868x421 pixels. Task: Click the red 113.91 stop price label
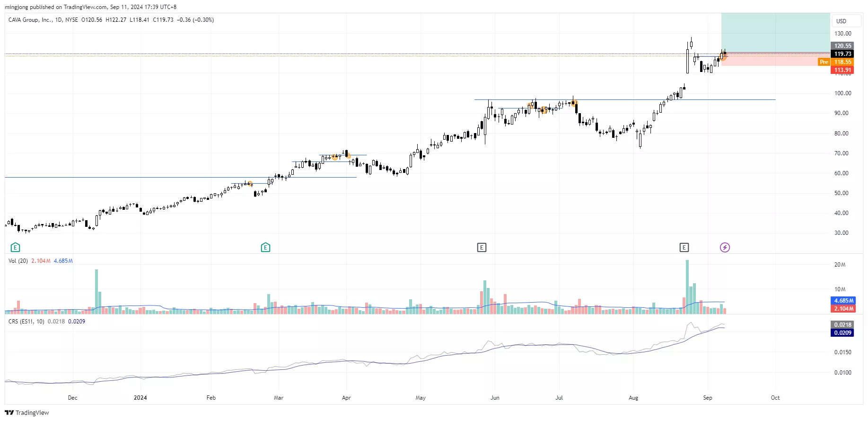(842, 70)
